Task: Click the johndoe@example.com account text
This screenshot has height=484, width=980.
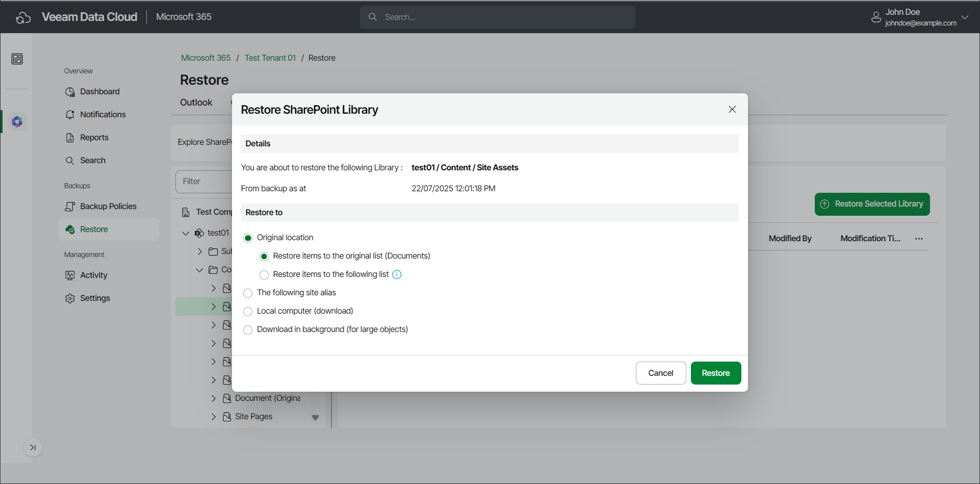Action: tap(921, 23)
